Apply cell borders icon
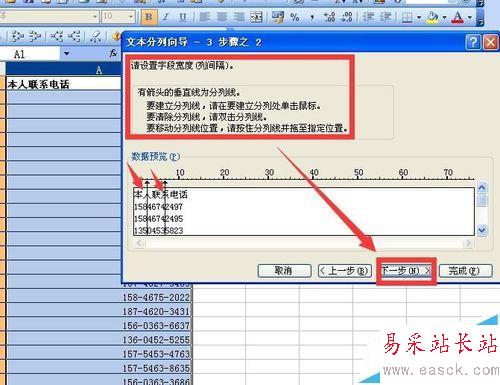500x385 pixels. (407, 17)
